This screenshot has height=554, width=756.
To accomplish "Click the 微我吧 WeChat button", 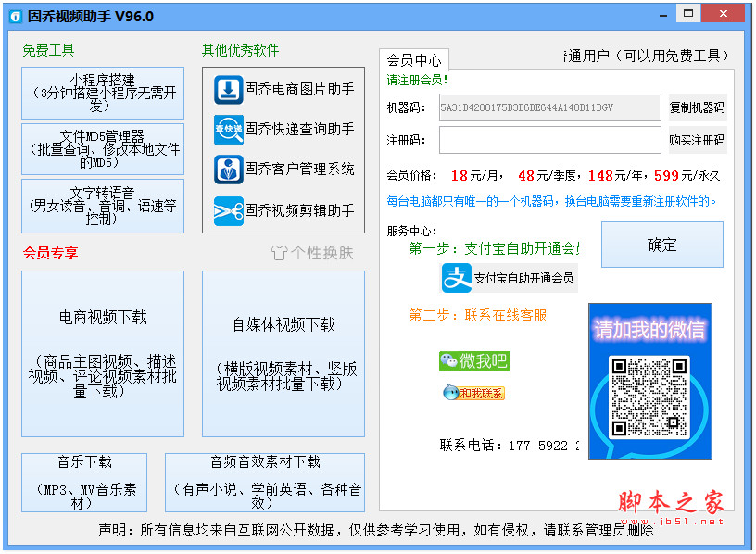I will click(x=474, y=361).
